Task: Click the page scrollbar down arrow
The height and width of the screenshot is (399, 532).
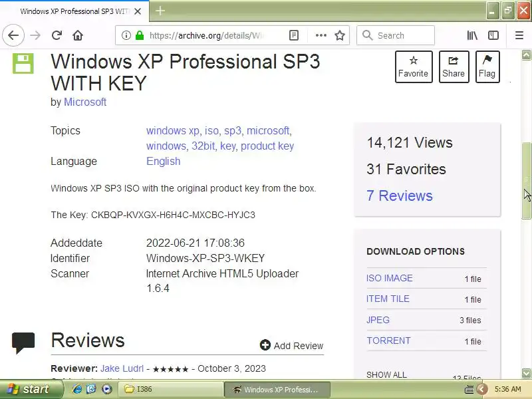Action: click(526, 373)
